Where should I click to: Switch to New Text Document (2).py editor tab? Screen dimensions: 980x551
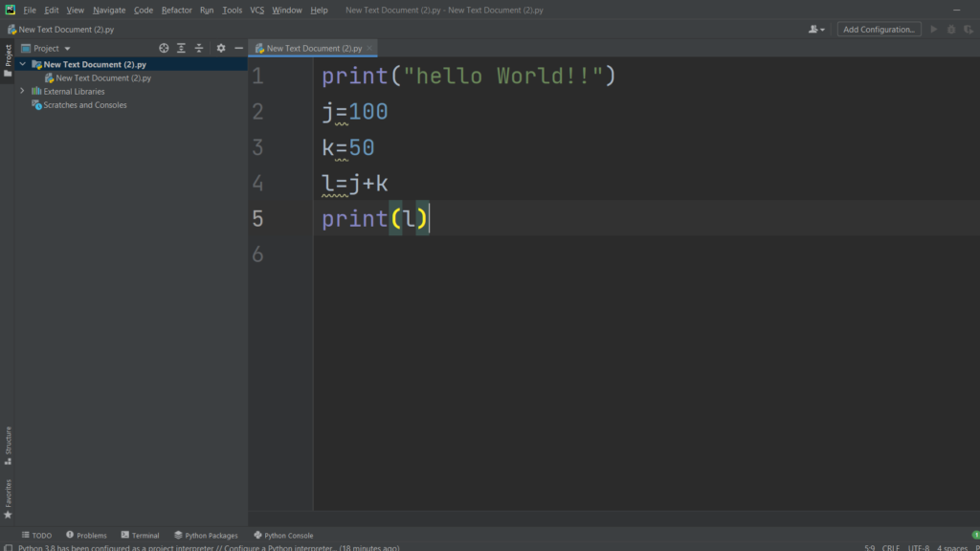(314, 48)
